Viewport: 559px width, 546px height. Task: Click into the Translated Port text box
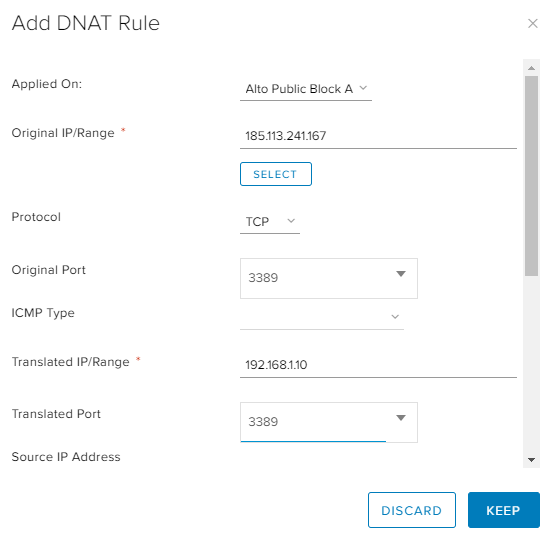[x=313, y=422]
